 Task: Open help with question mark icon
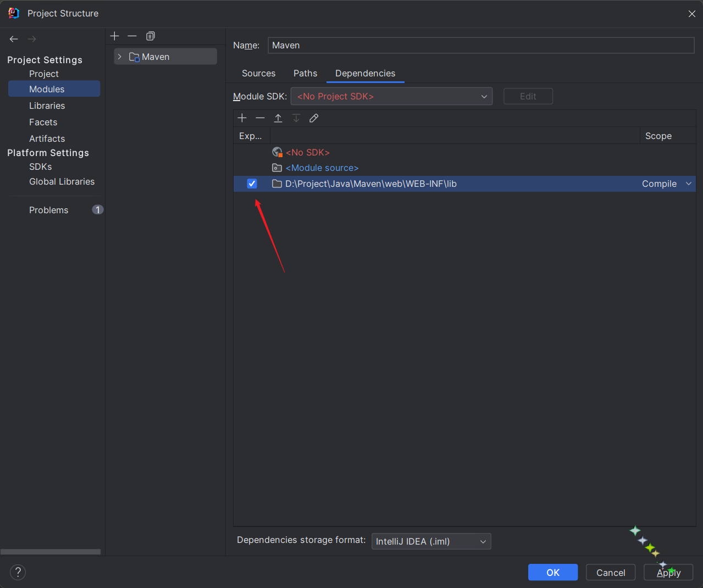pyautogui.click(x=18, y=572)
